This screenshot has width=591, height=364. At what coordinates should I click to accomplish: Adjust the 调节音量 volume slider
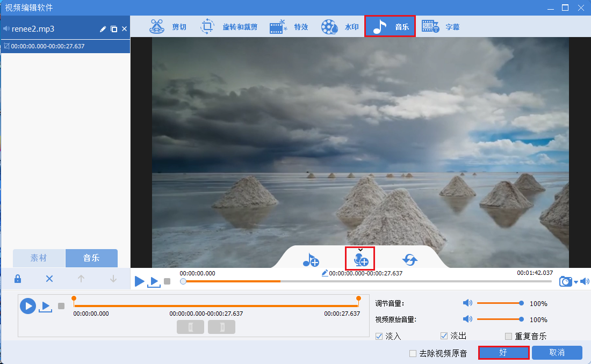click(500, 303)
